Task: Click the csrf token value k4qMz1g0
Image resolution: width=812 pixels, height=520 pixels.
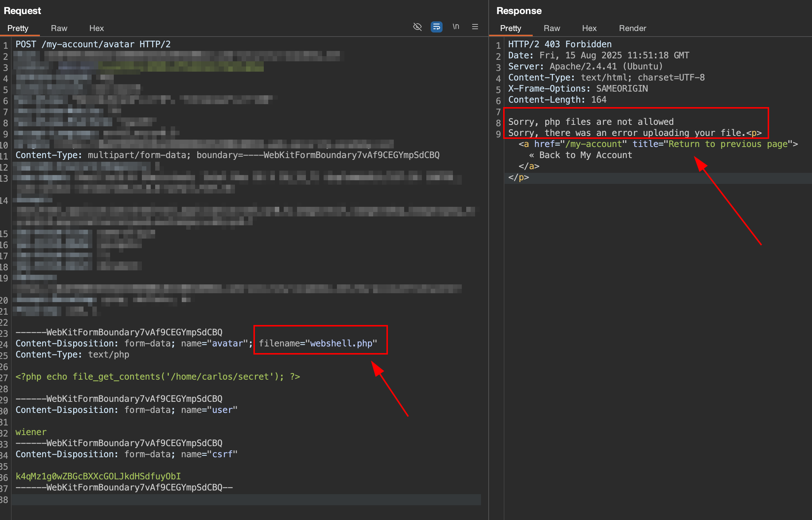Action: click(98, 476)
